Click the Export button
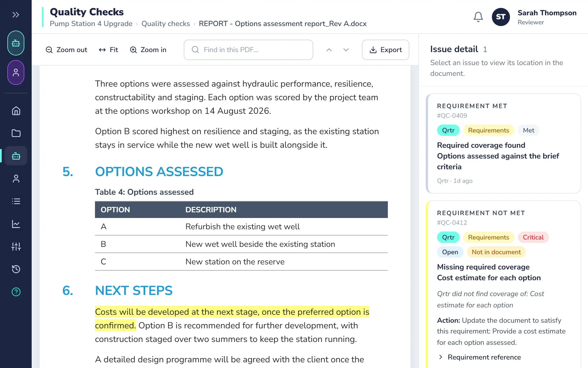This screenshot has width=588, height=368. [385, 50]
